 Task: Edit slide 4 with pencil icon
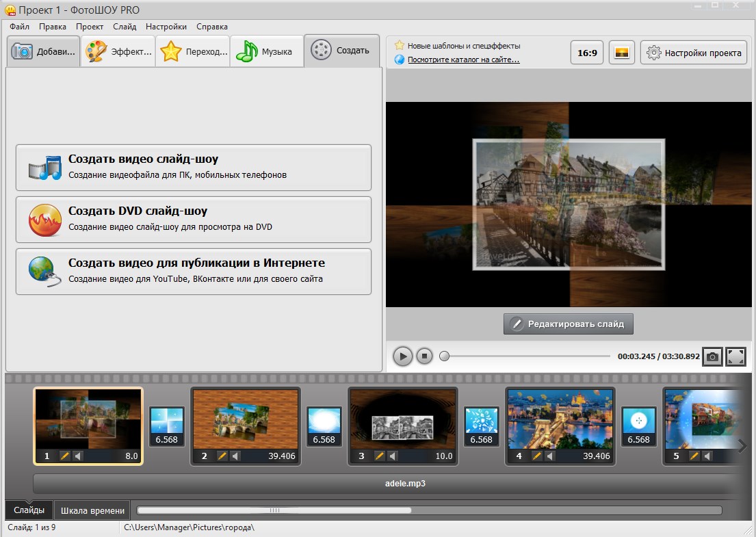point(536,456)
